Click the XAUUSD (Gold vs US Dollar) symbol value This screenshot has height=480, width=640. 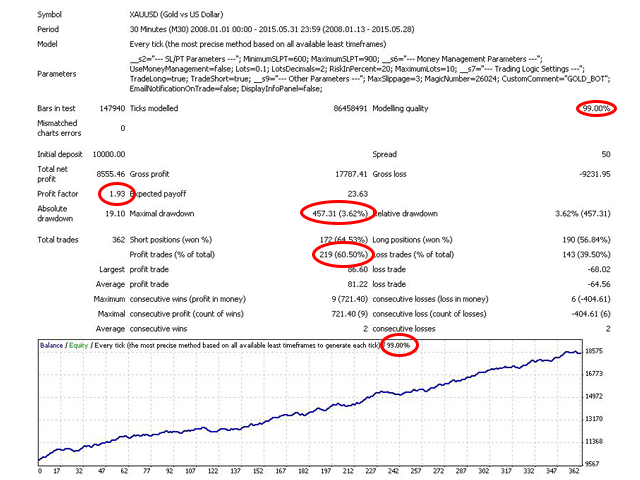176,15
